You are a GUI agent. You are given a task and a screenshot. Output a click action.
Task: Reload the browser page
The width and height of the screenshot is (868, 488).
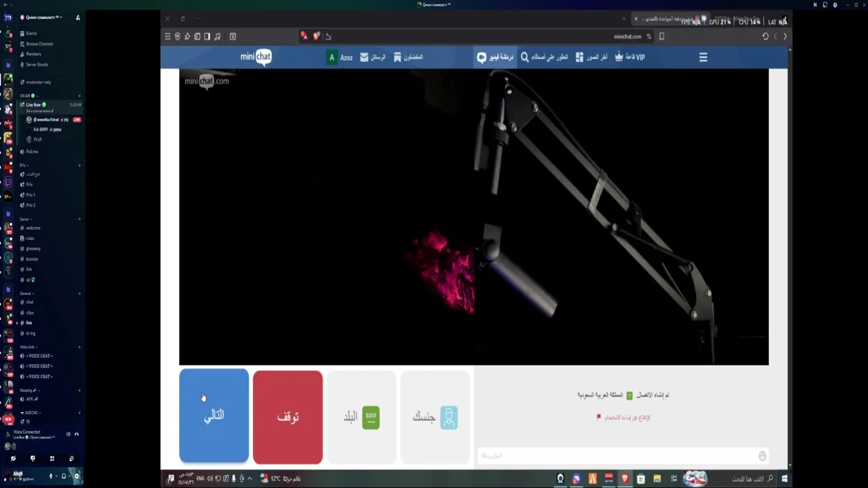pos(766,37)
